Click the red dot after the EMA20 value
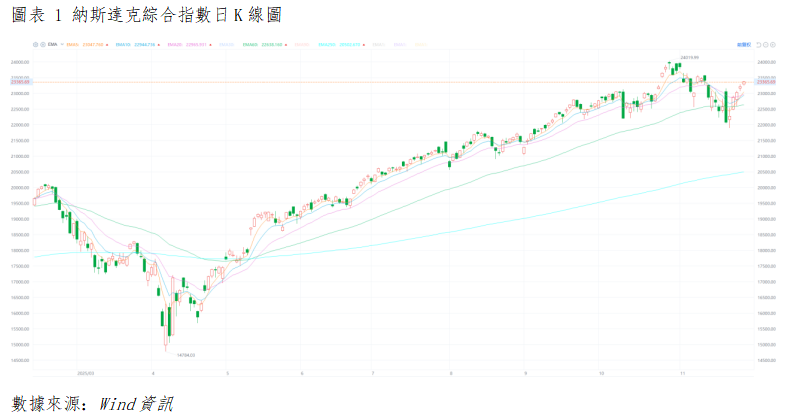 pos(208,45)
